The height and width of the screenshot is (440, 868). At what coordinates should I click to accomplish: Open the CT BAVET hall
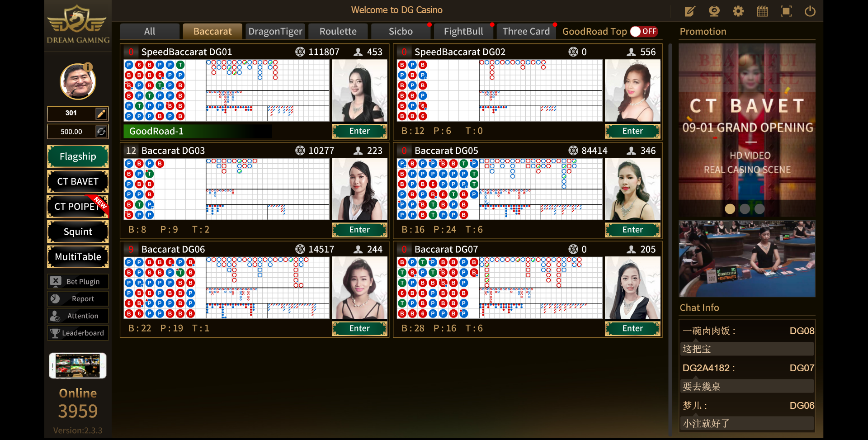tap(78, 182)
